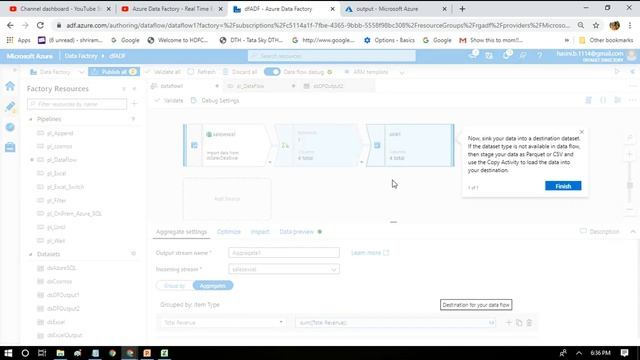This screenshot has height=360, width=640.
Task: Open the feedback speech bubble icon
Action: click(x=523, y=56)
